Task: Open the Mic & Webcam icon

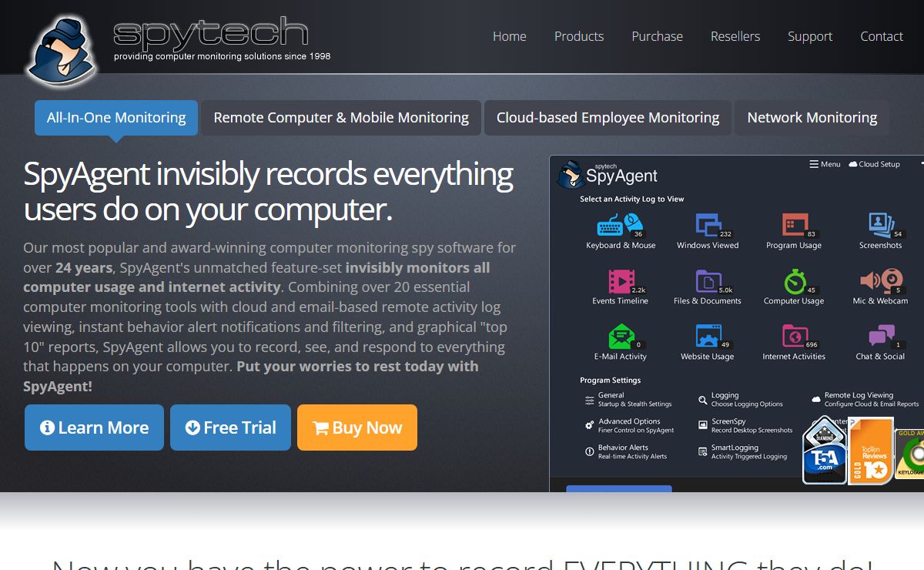Action: pyautogui.click(x=882, y=281)
